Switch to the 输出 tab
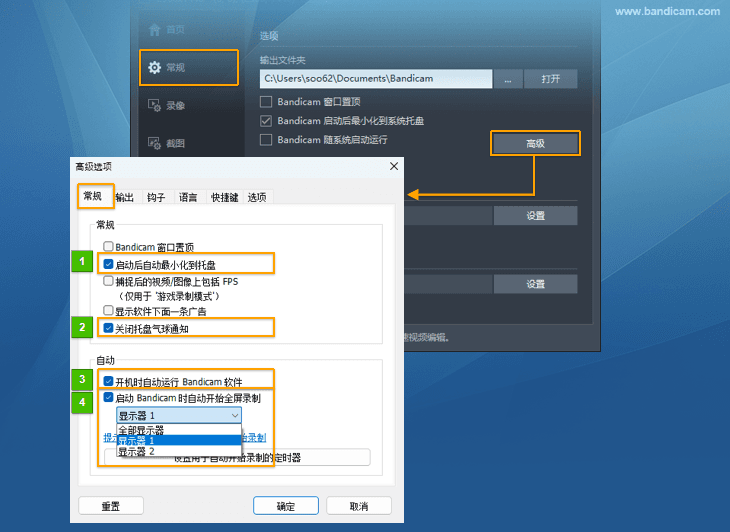This screenshot has width=730, height=532. pyautogui.click(x=125, y=197)
